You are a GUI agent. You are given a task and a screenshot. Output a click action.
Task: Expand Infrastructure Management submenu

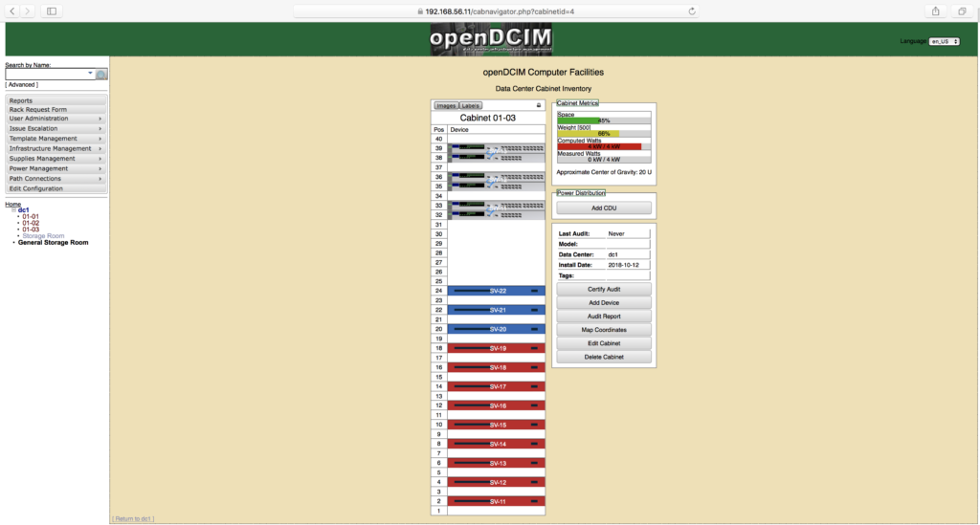coord(56,148)
